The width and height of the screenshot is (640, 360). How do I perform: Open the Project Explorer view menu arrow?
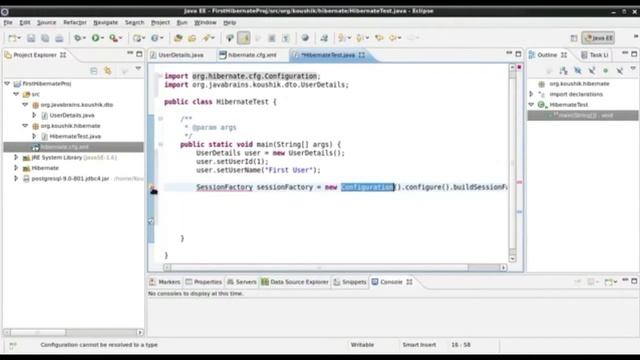(x=138, y=69)
